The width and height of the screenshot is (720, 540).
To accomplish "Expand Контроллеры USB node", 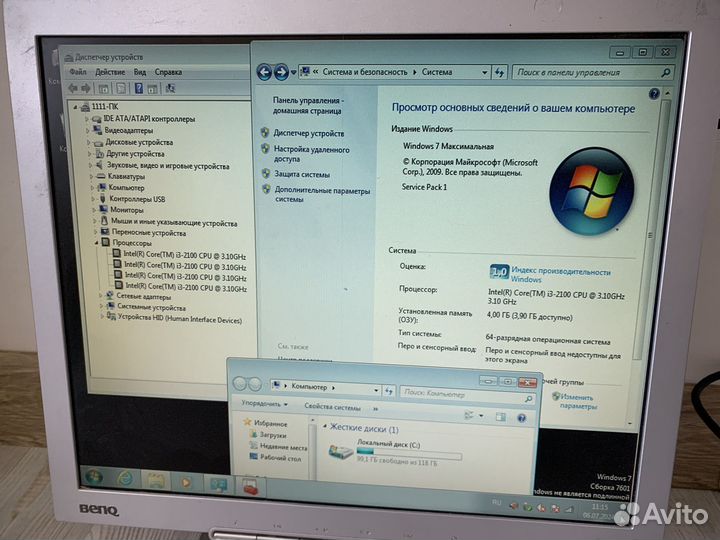I will [93, 199].
